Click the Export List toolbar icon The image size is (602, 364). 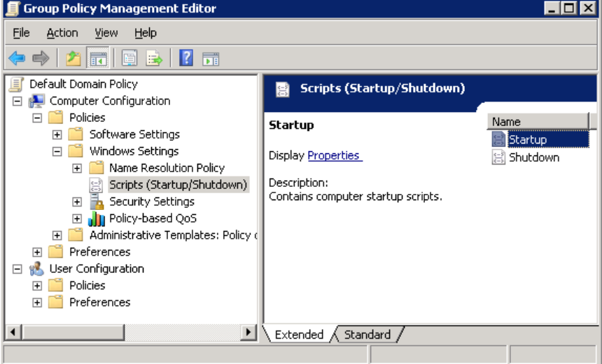(x=154, y=58)
